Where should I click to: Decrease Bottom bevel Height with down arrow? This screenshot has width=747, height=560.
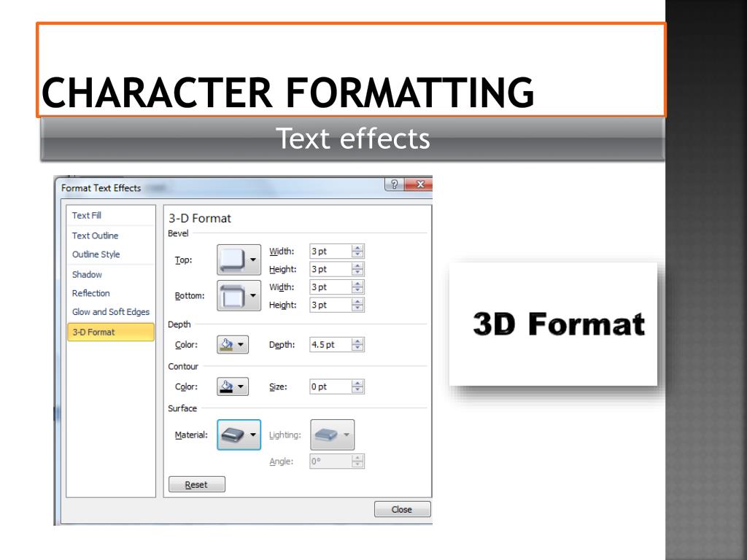coord(357,308)
